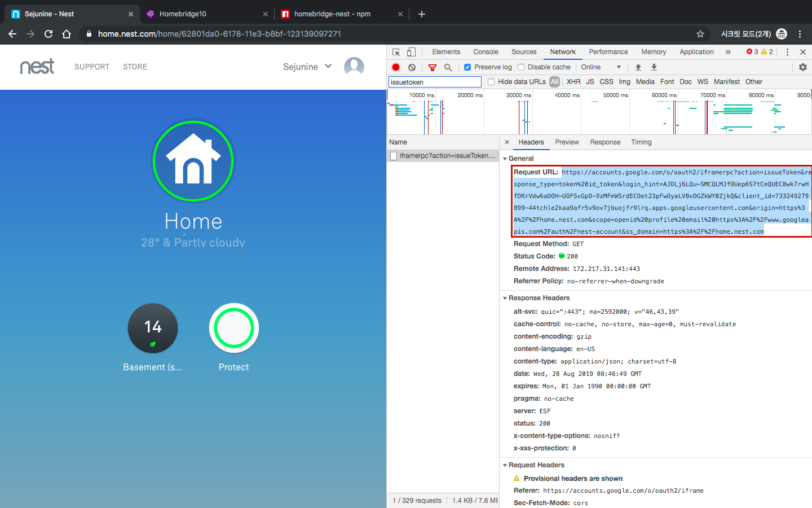Open the Online throttling dropdown
This screenshot has width=812, height=508.
pyautogui.click(x=601, y=67)
